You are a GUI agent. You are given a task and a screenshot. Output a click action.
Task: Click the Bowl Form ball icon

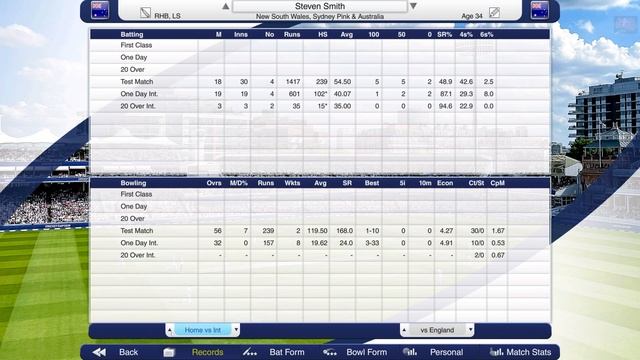pos(330,352)
